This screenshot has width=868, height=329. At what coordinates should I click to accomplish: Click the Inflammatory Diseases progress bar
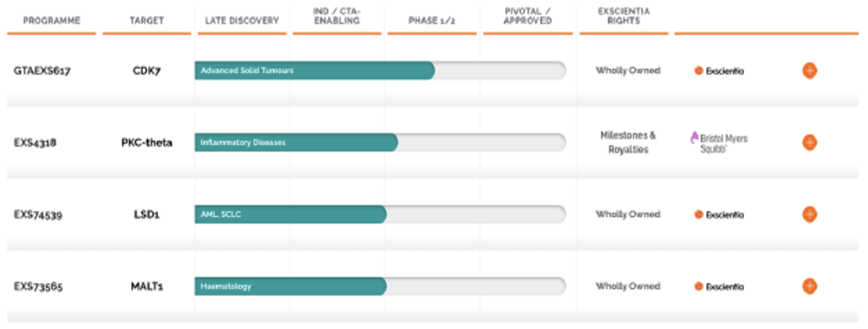(x=295, y=142)
